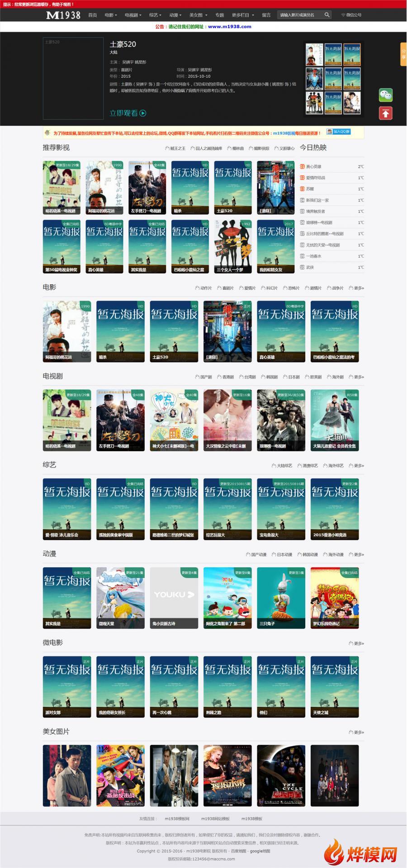Open the 梦幻乐园奇遇记 poster

pyautogui.click(x=335, y=598)
